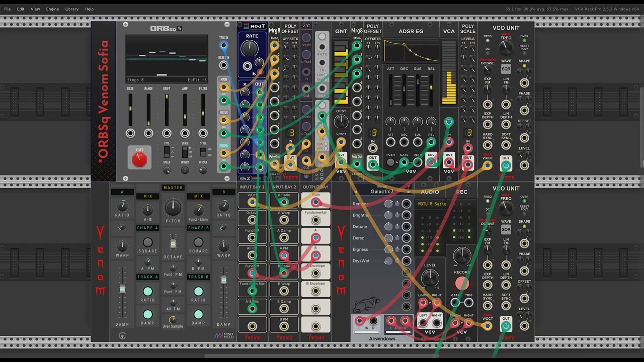Open the View menu
Viewport: 644px width, 362px height.
tap(35, 9)
